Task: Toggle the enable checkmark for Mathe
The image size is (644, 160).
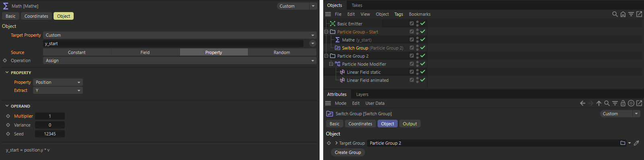Action: pyautogui.click(x=423, y=39)
